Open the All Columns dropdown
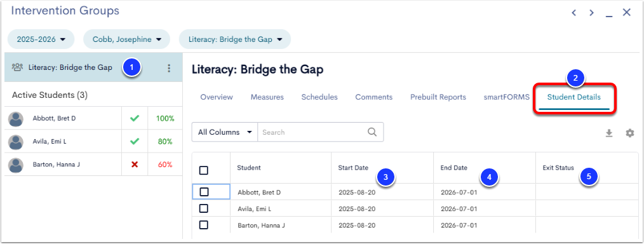Image resolution: width=644 pixels, height=244 pixels. coord(225,132)
